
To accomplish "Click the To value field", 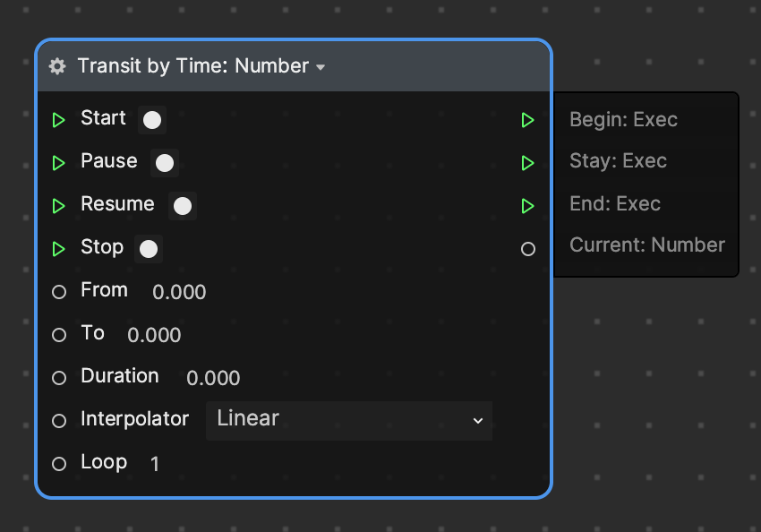I will [x=154, y=335].
